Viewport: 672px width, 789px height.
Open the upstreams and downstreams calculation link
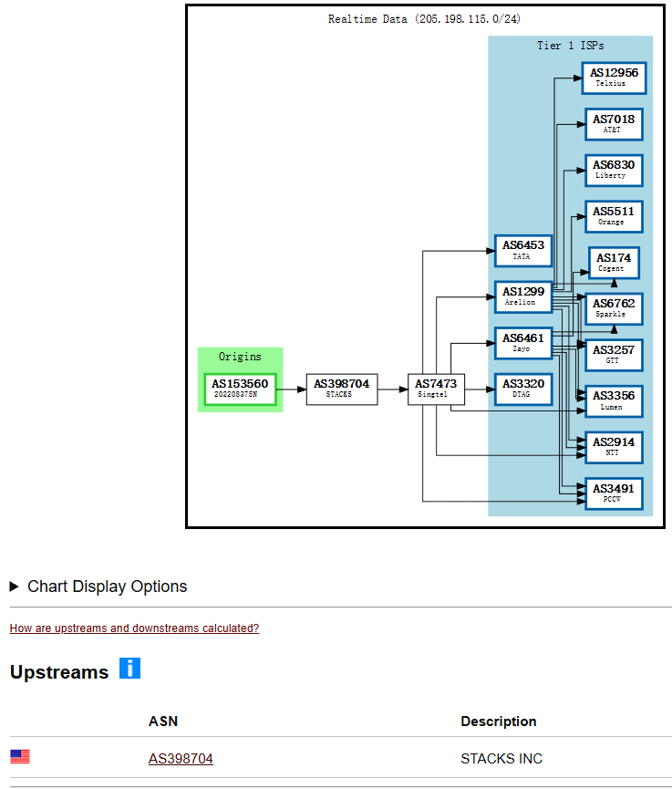pyautogui.click(x=134, y=628)
